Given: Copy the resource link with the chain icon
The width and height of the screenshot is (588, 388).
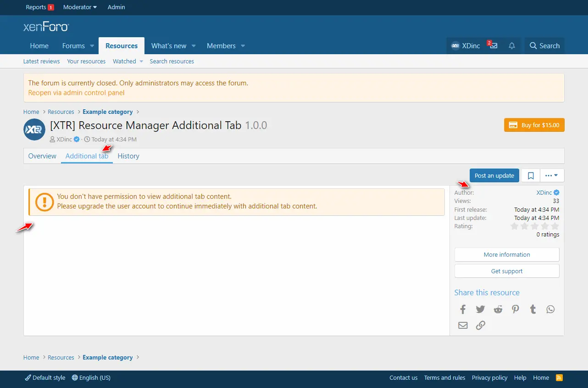Looking at the screenshot, I should click(480, 325).
